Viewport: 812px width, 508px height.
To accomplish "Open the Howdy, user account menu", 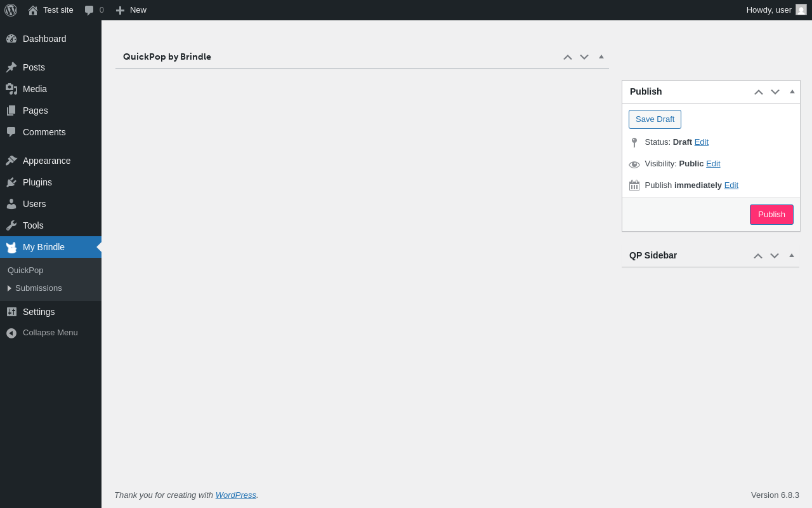I will pos(776,10).
